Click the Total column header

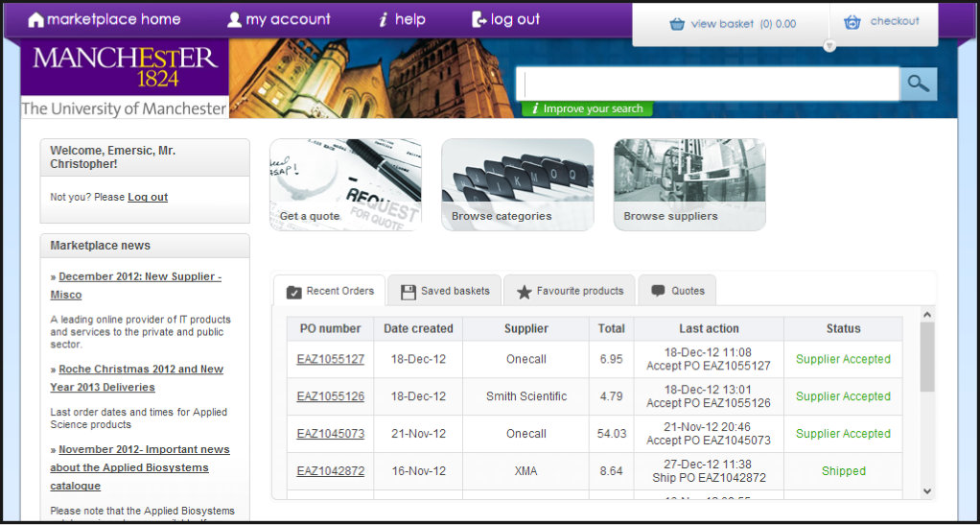tap(611, 328)
